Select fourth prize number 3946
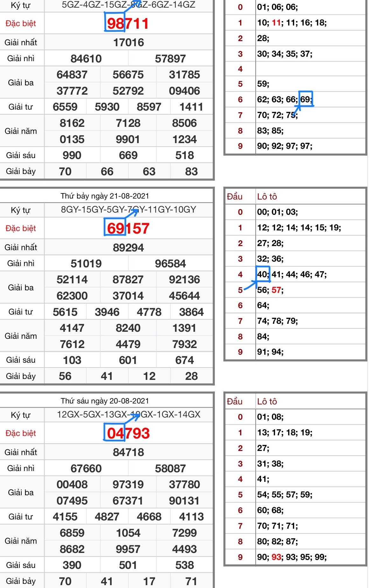The height and width of the screenshot is (588, 374). pos(107,312)
